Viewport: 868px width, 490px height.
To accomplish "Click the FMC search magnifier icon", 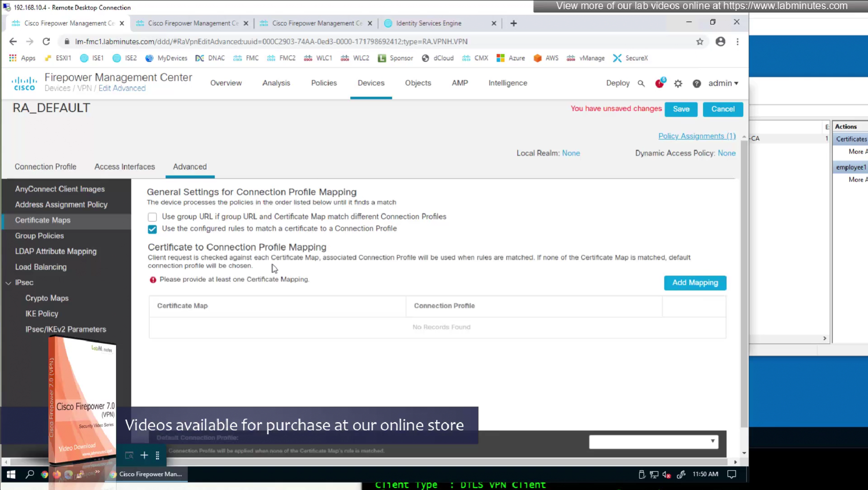I will tap(641, 83).
